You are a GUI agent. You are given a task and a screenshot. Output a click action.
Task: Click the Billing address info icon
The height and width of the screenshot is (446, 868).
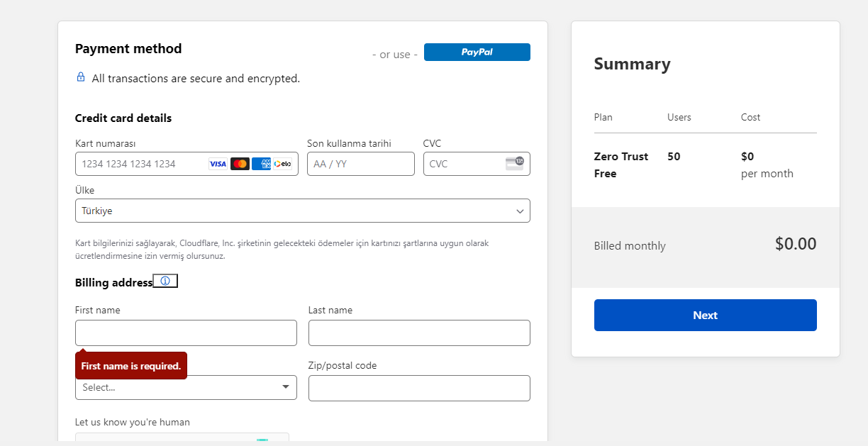pyautogui.click(x=165, y=281)
